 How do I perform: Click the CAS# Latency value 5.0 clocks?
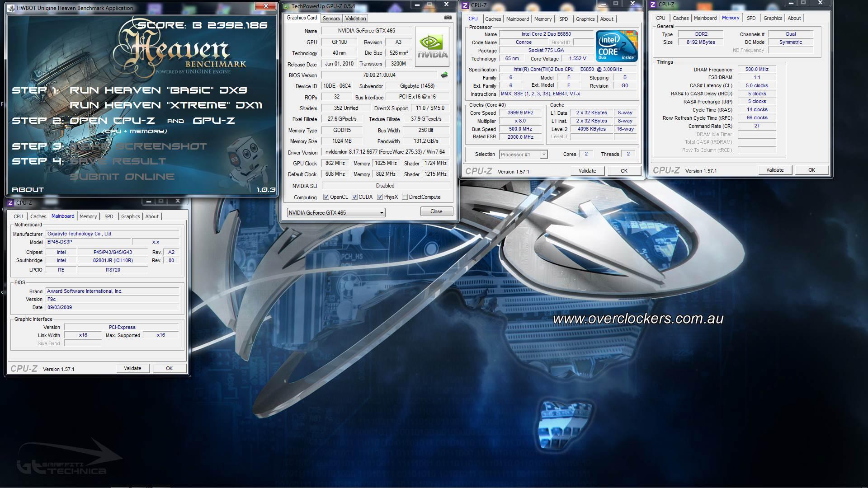pos(757,85)
